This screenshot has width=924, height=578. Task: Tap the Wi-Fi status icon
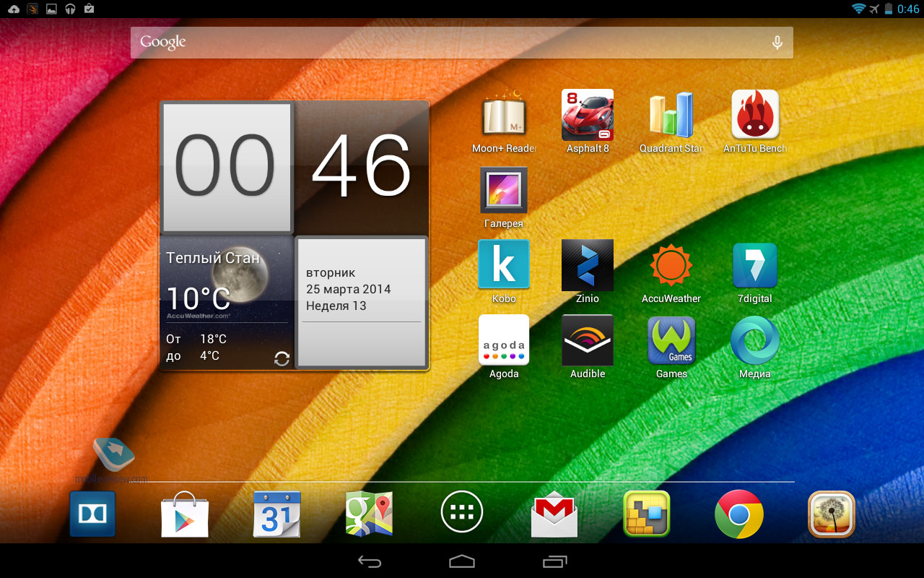pos(858,9)
